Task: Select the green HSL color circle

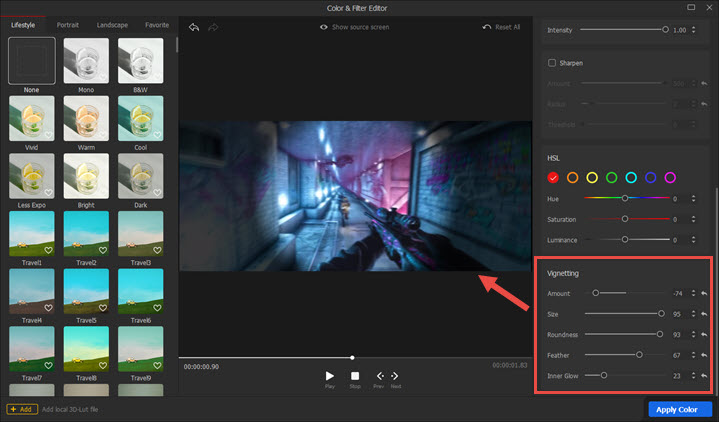Action: (x=611, y=178)
